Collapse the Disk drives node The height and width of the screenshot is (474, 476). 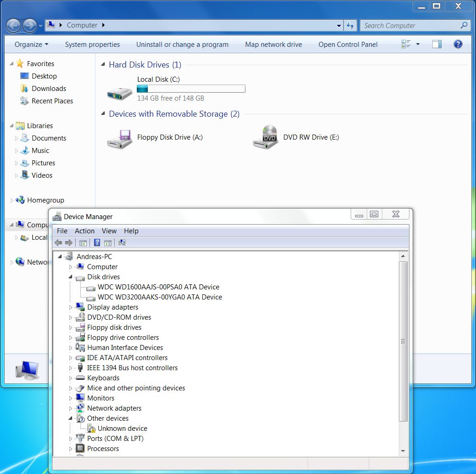point(70,277)
